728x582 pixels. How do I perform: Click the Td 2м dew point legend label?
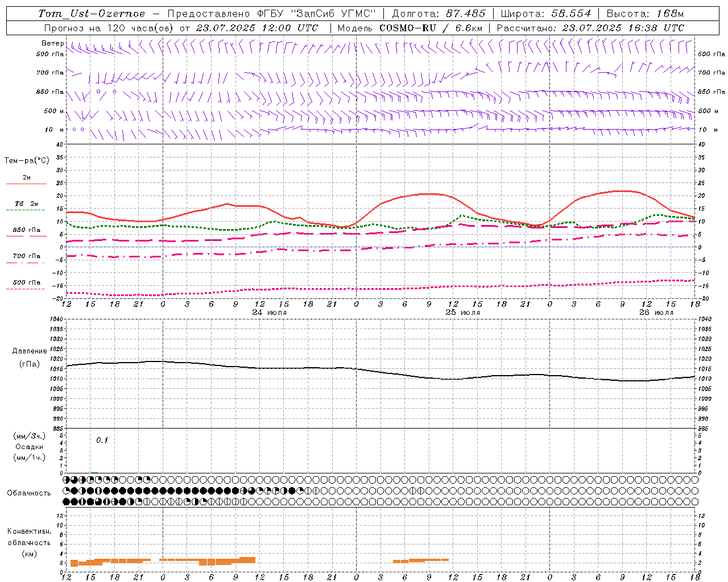27,203
